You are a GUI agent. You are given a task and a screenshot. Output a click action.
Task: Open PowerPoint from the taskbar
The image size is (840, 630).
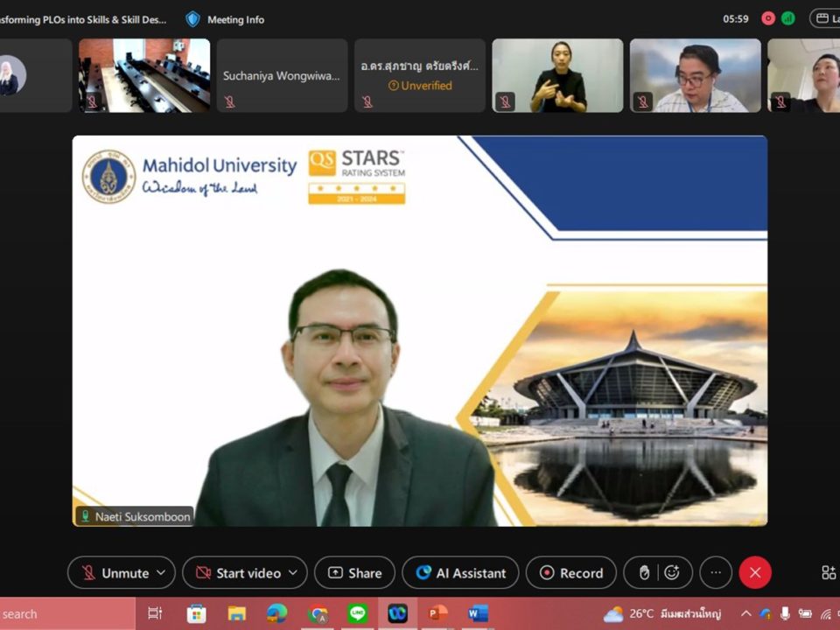pos(438,613)
